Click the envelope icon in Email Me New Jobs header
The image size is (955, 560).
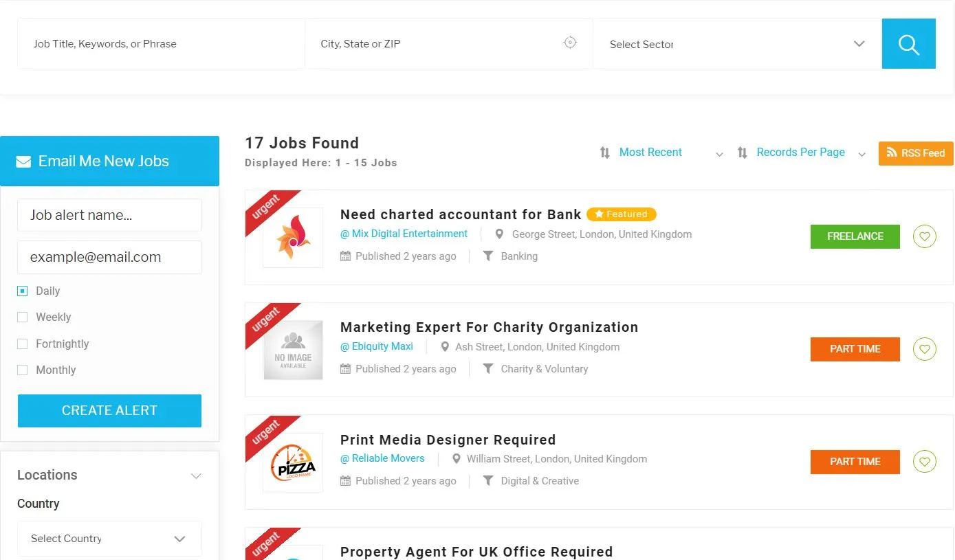[23, 161]
